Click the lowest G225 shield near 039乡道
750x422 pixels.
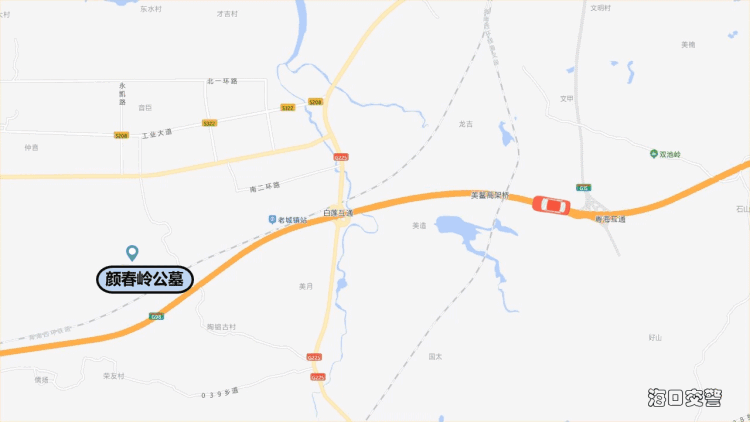[x=318, y=377]
